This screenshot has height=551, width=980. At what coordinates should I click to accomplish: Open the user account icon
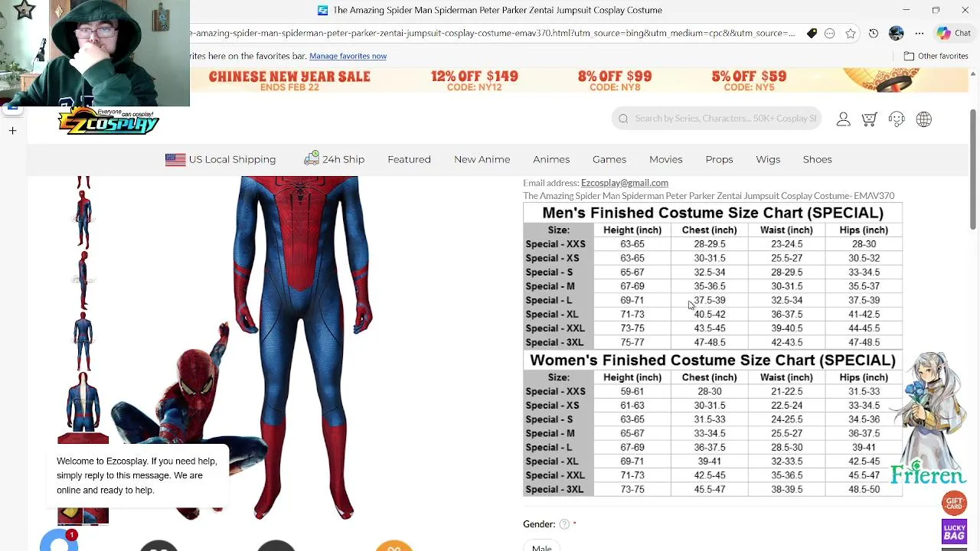(843, 119)
